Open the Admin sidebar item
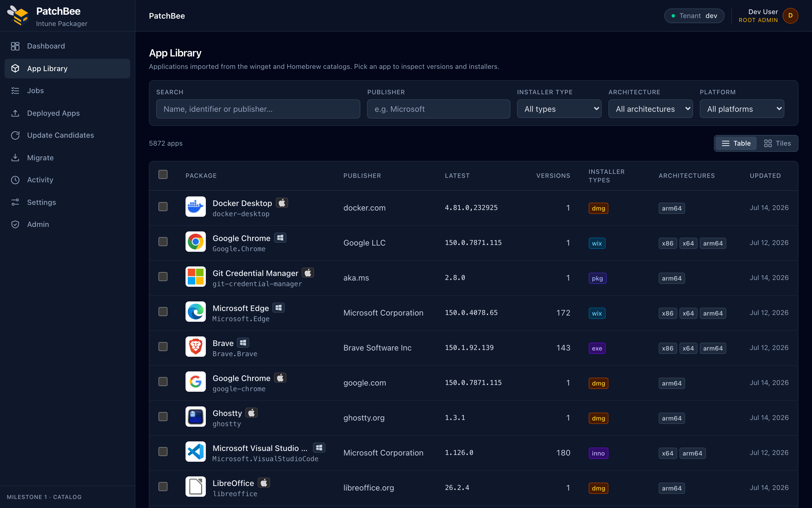Viewport: 812px width, 508px height. coord(67,224)
